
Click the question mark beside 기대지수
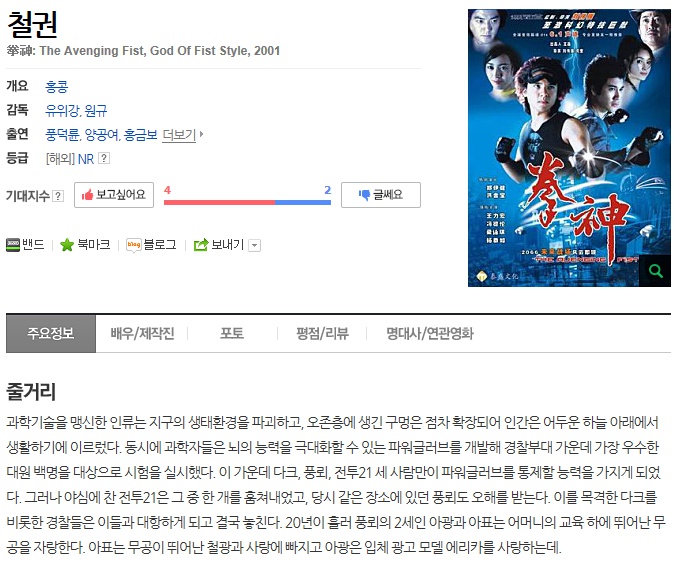pos(58,196)
